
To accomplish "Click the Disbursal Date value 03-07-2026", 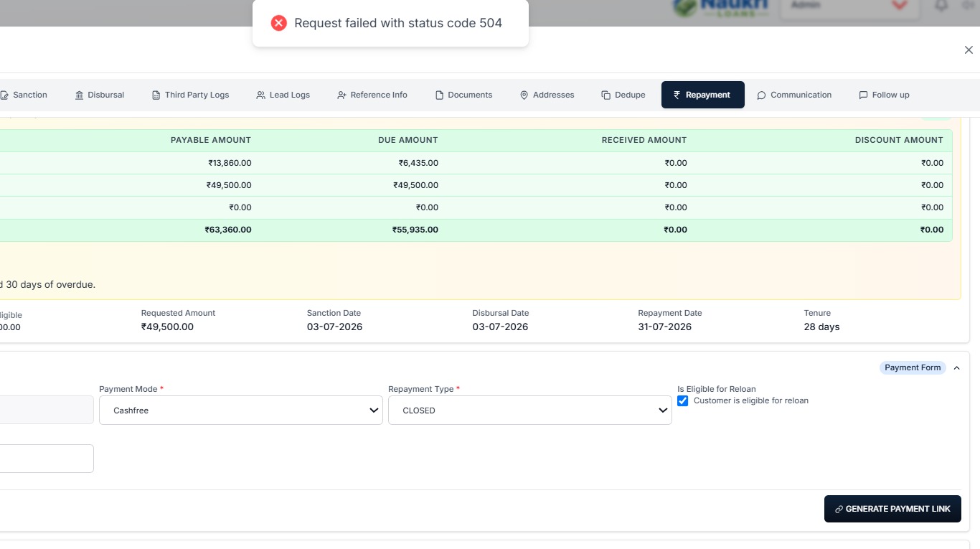I will 500,327.
